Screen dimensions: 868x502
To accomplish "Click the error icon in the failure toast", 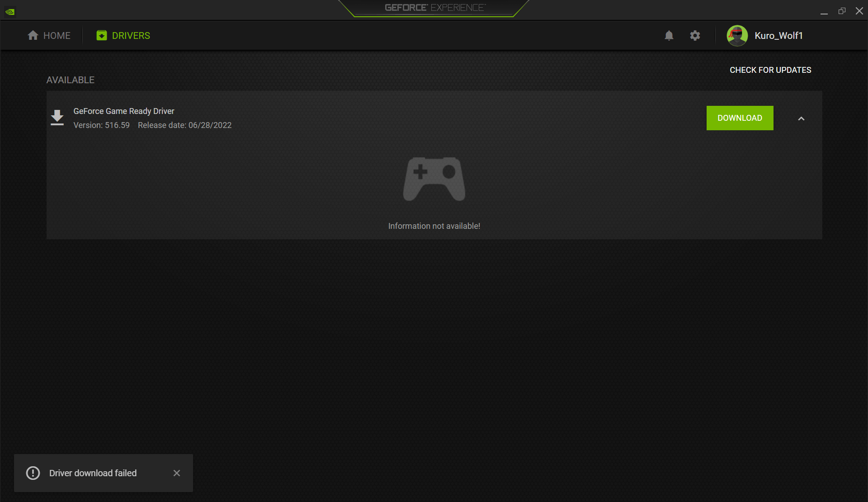I will [33, 473].
